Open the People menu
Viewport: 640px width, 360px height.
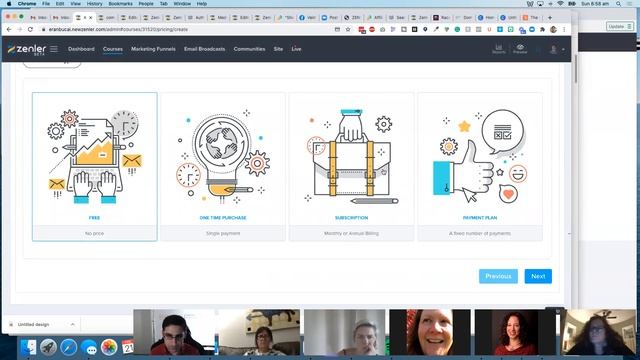point(146,4)
